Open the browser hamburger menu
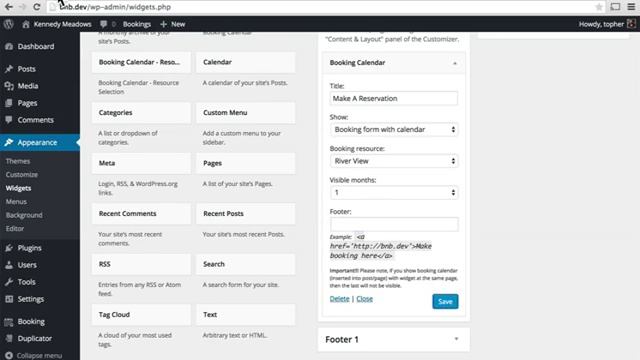640x360 pixels. tap(631, 7)
